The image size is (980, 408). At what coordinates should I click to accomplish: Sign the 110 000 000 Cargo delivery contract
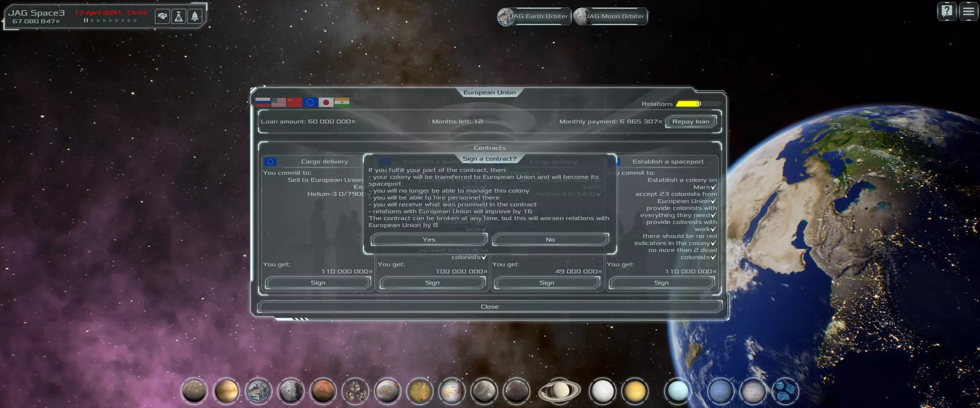point(318,283)
